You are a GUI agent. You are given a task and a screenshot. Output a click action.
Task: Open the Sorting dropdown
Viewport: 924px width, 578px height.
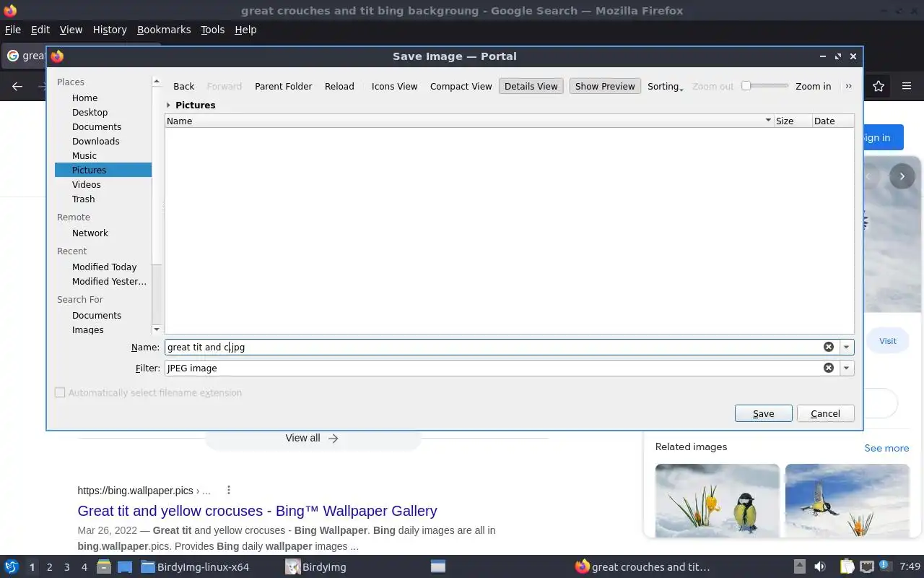click(665, 86)
